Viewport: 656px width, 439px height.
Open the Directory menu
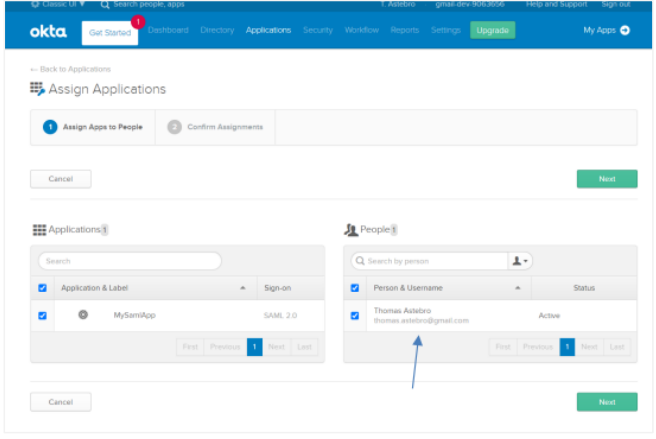pos(217,30)
